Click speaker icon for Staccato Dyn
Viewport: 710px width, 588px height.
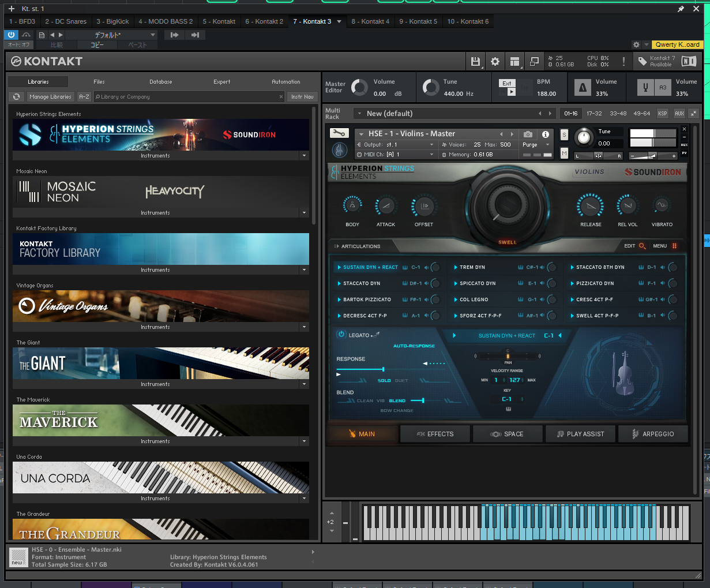click(427, 283)
